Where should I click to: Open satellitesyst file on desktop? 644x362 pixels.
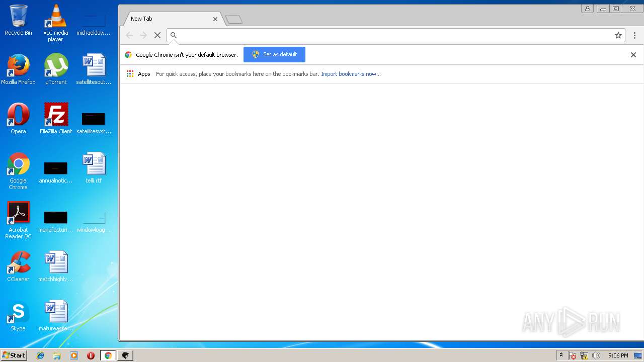click(94, 122)
